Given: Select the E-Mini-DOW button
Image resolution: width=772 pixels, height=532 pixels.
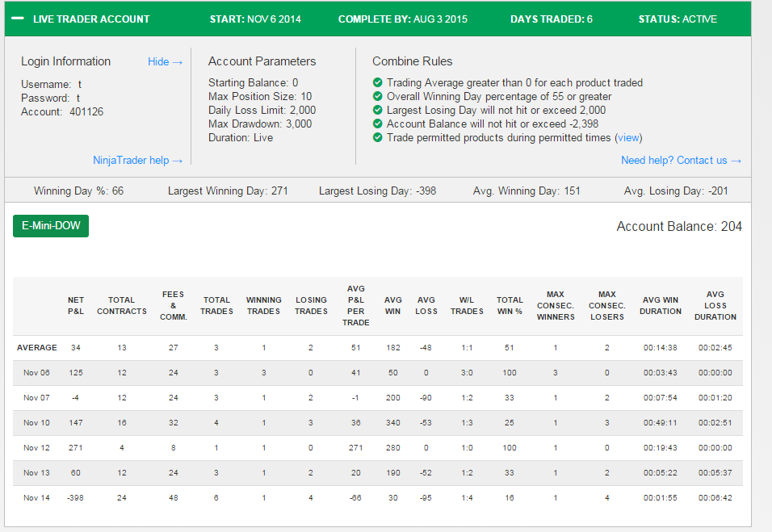Looking at the screenshot, I should coord(51,226).
